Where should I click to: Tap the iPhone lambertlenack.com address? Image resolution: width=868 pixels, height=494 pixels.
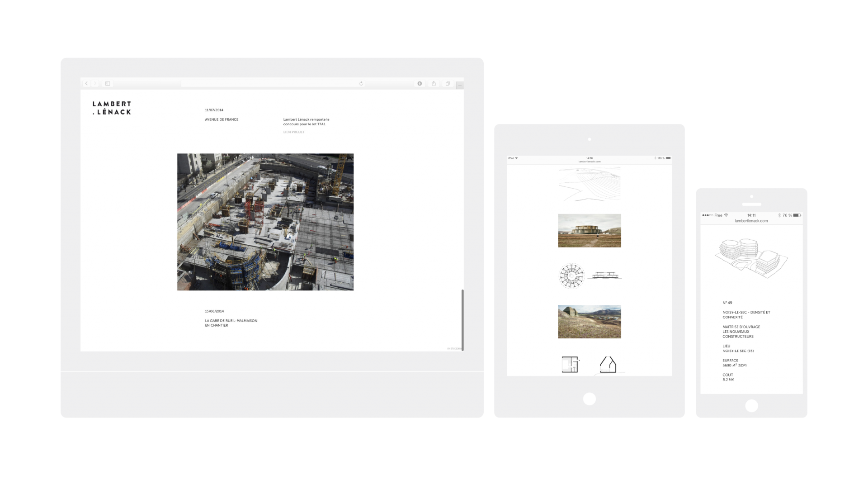tap(751, 221)
